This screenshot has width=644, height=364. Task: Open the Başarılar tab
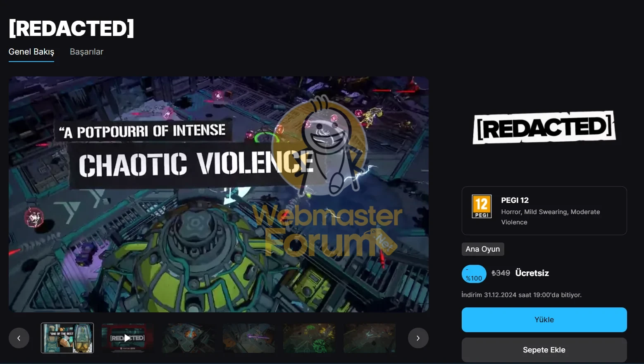86,52
